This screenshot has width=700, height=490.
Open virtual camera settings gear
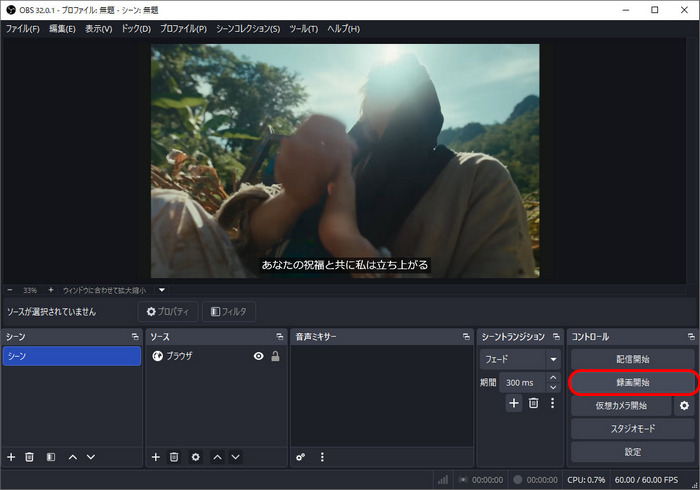pos(684,406)
